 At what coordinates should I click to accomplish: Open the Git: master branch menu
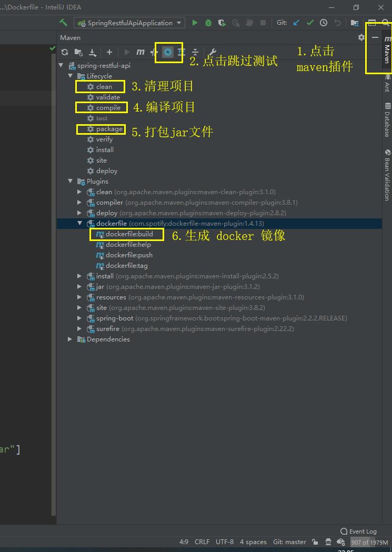289,542
